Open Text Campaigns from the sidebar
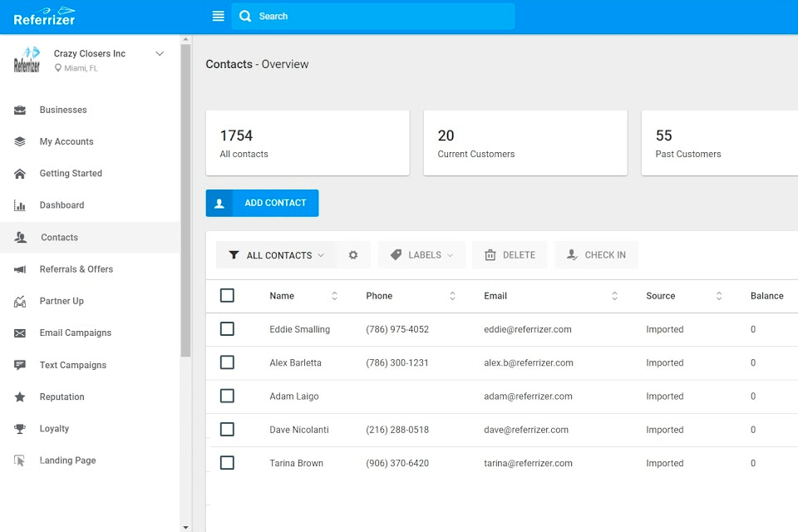Screen dimensions: 798x532 coord(73,365)
